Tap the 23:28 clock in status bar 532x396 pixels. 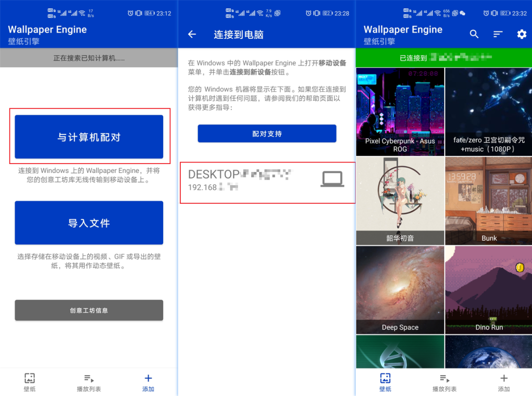pyautogui.click(x=342, y=14)
